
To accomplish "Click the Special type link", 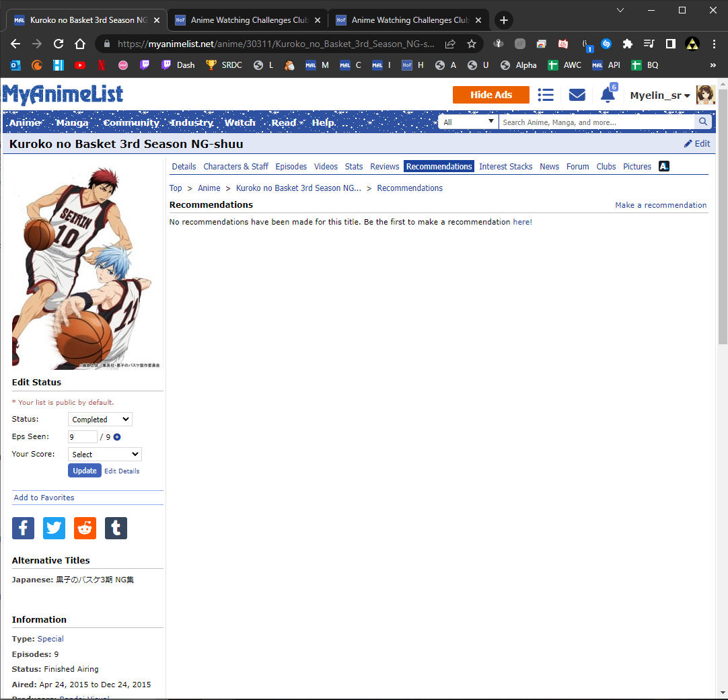I will coord(50,639).
